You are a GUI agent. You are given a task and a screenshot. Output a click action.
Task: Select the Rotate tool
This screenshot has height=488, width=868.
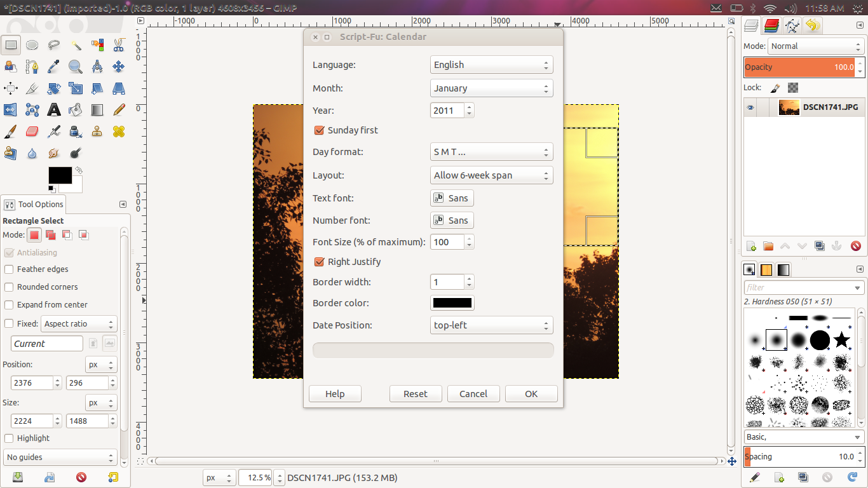pos(54,88)
